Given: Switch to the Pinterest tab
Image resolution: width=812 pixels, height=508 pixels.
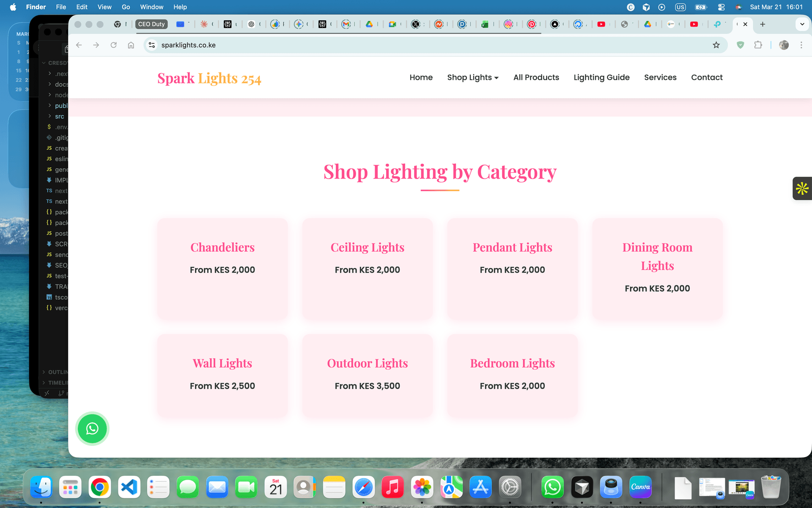Looking at the screenshot, I should point(532,24).
